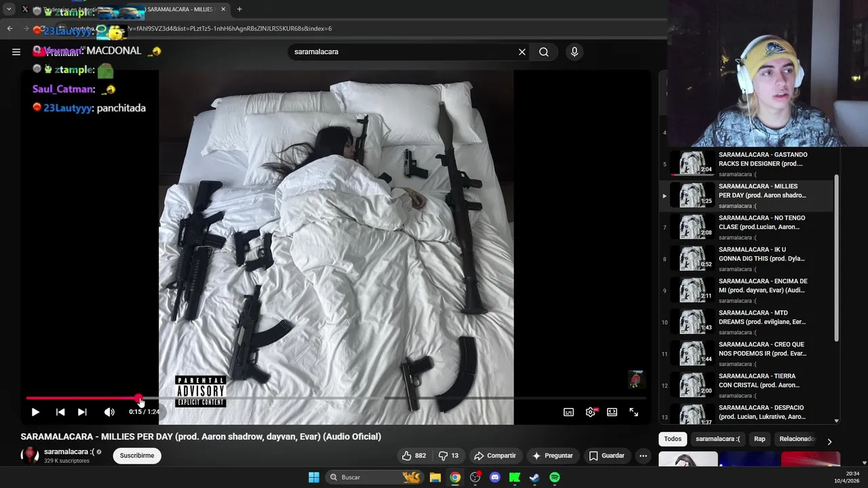
Task: Dislike the video with 13 dislikes
Action: point(448,455)
